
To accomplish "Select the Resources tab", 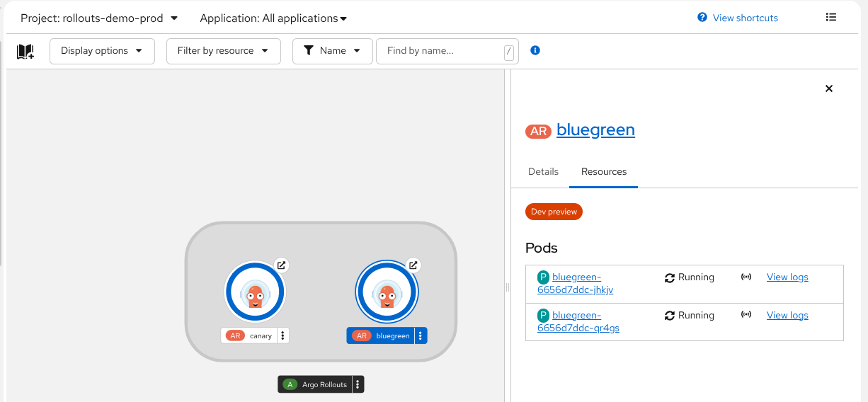I will pyautogui.click(x=603, y=172).
